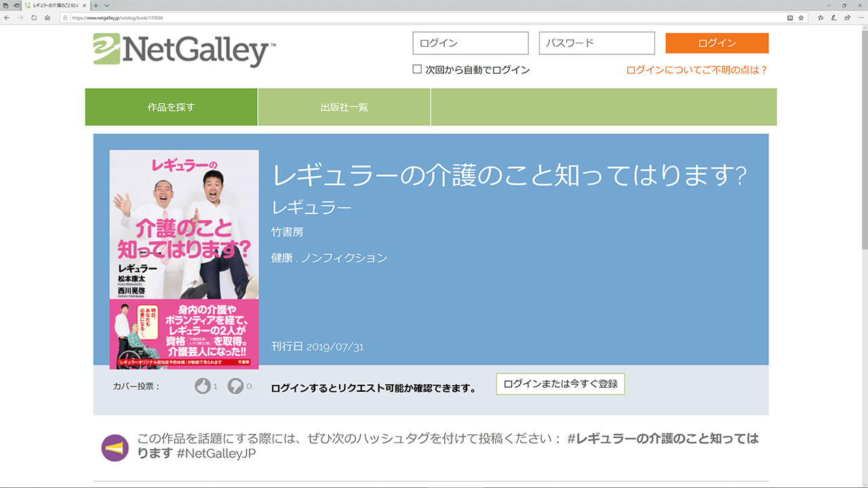Enable the 次回から自動でログイン checkbox
Screen dimensions: 868x488
pos(417,69)
